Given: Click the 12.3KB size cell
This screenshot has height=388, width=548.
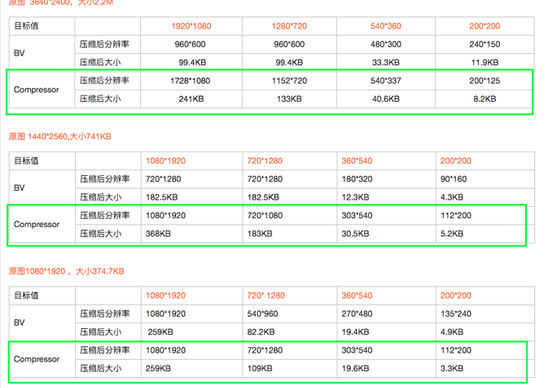Looking at the screenshot, I should point(355,197).
